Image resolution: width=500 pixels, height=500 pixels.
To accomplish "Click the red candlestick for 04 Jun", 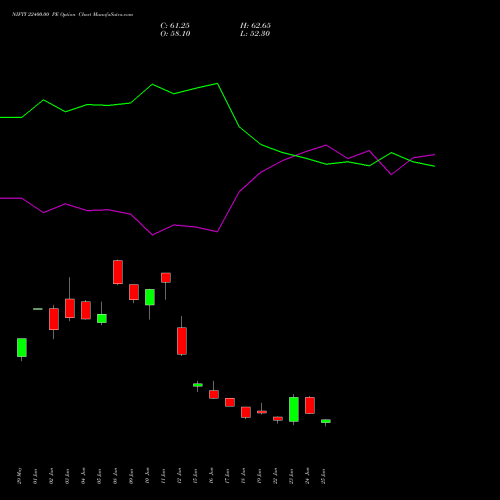I will 86,310.
